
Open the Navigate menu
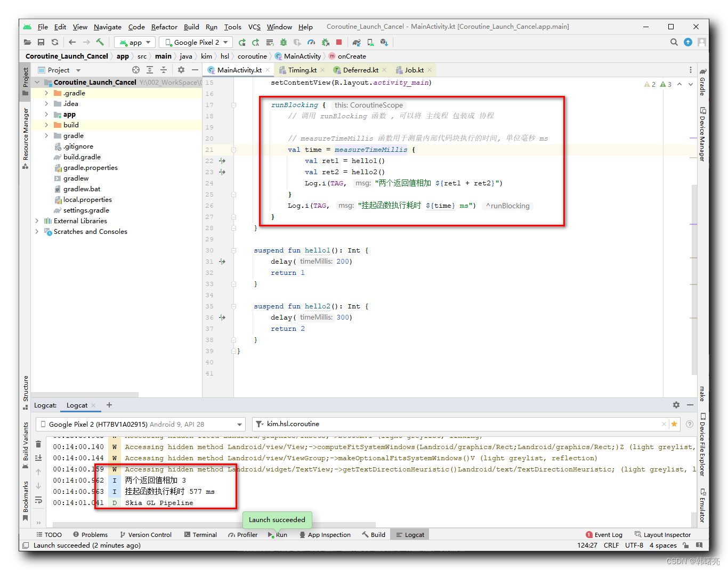click(x=108, y=27)
